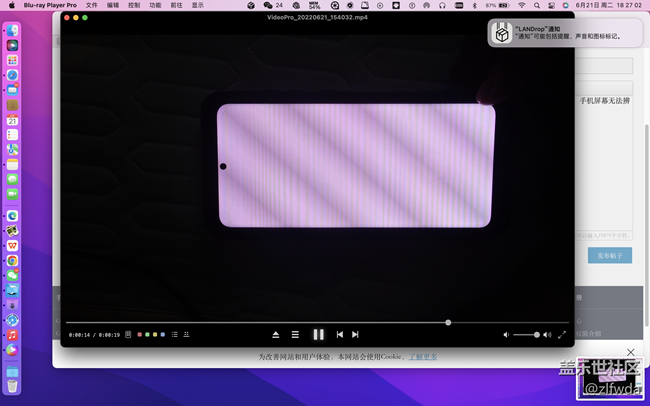
Task: Open the 控制 menu
Action: click(134, 5)
